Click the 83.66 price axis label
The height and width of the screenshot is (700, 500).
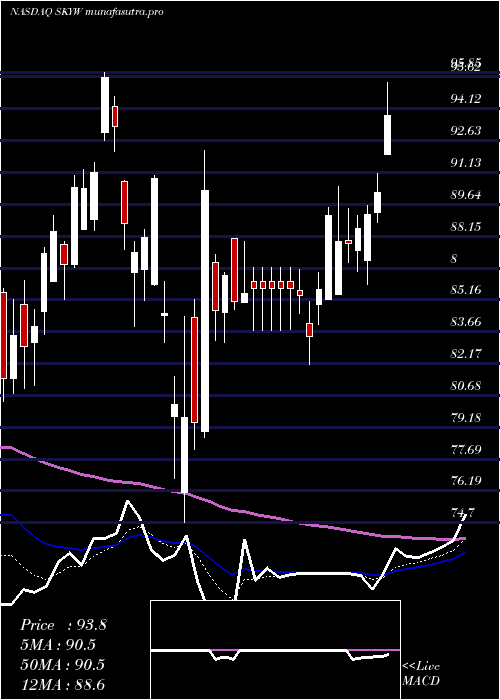pyautogui.click(x=466, y=322)
